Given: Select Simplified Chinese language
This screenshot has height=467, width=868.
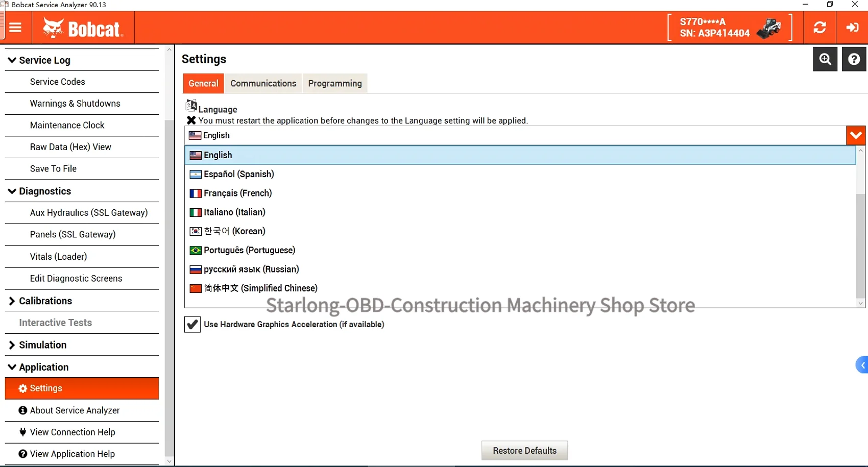Looking at the screenshot, I should 520,288.
